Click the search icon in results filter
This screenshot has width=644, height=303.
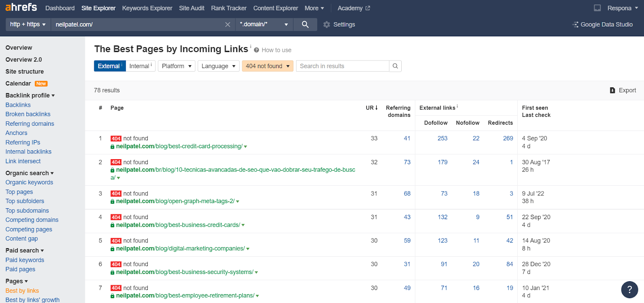(395, 66)
